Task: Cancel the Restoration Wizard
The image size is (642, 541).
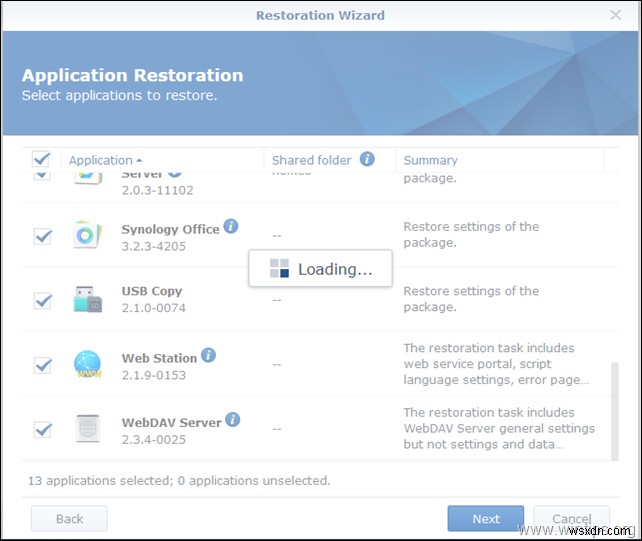Action: click(x=572, y=518)
